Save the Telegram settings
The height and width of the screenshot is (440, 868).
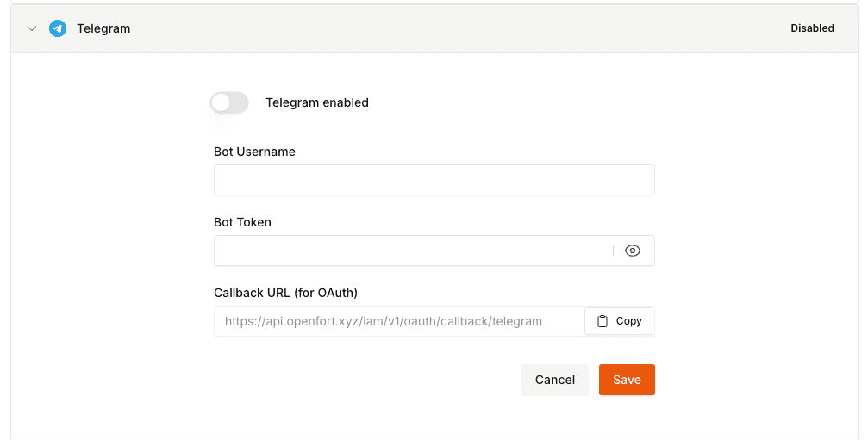627,380
